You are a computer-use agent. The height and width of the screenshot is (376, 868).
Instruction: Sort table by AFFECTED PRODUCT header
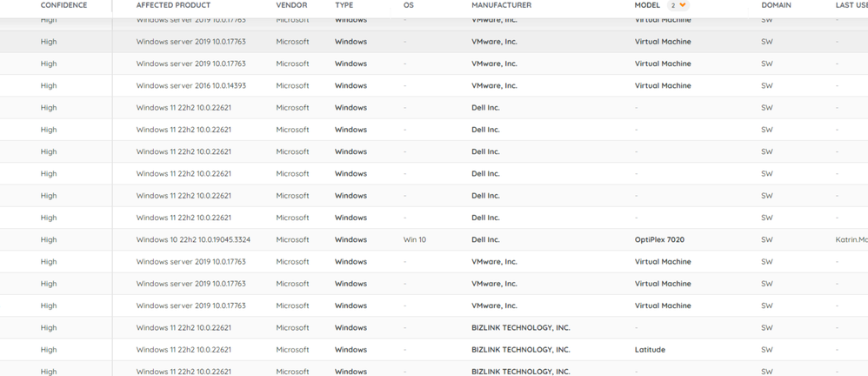(173, 5)
